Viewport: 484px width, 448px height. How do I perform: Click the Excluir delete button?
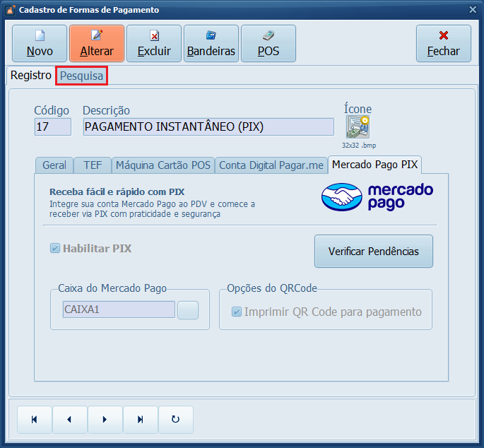click(x=154, y=44)
